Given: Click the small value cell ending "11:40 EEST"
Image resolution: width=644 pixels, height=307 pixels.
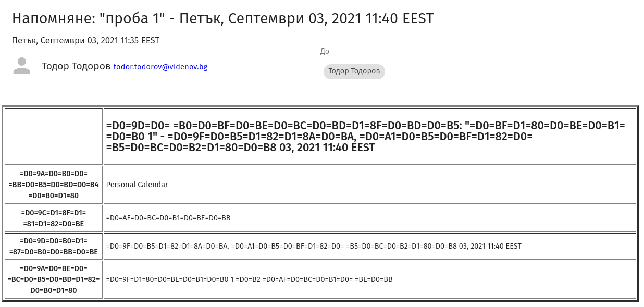Looking at the screenshot, I should (313, 246).
